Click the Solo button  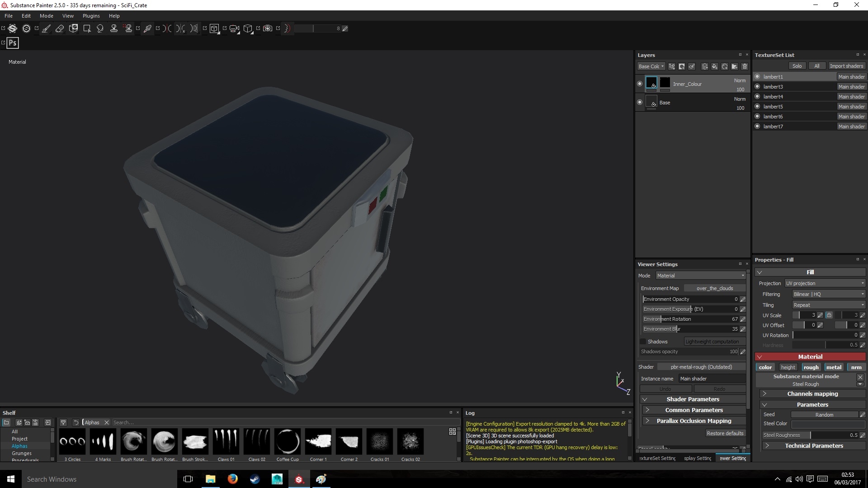point(797,66)
